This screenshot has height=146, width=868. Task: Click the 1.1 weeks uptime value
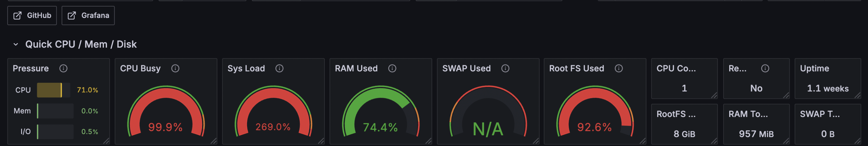click(828, 88)
